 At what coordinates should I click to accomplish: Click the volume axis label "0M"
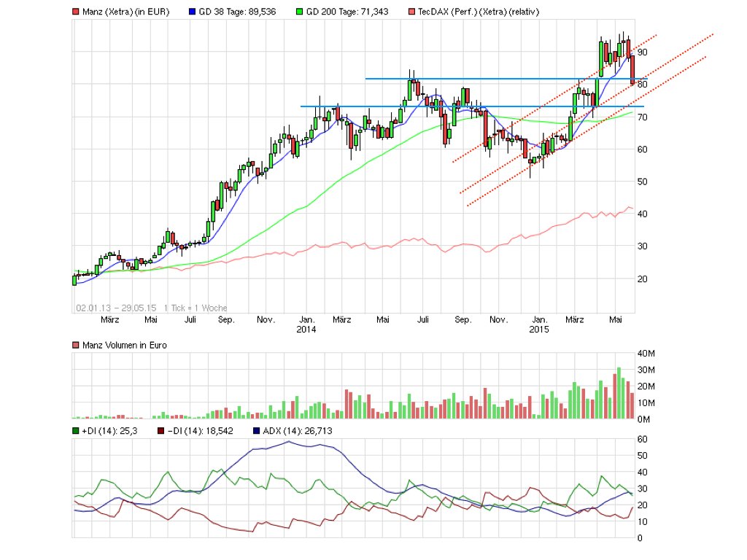[x=643, y=419]
